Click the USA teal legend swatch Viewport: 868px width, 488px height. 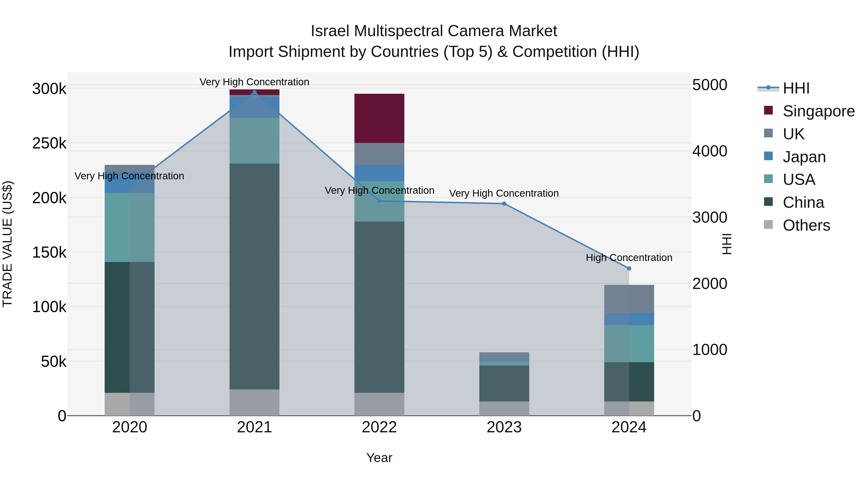(x=768, y=179)
